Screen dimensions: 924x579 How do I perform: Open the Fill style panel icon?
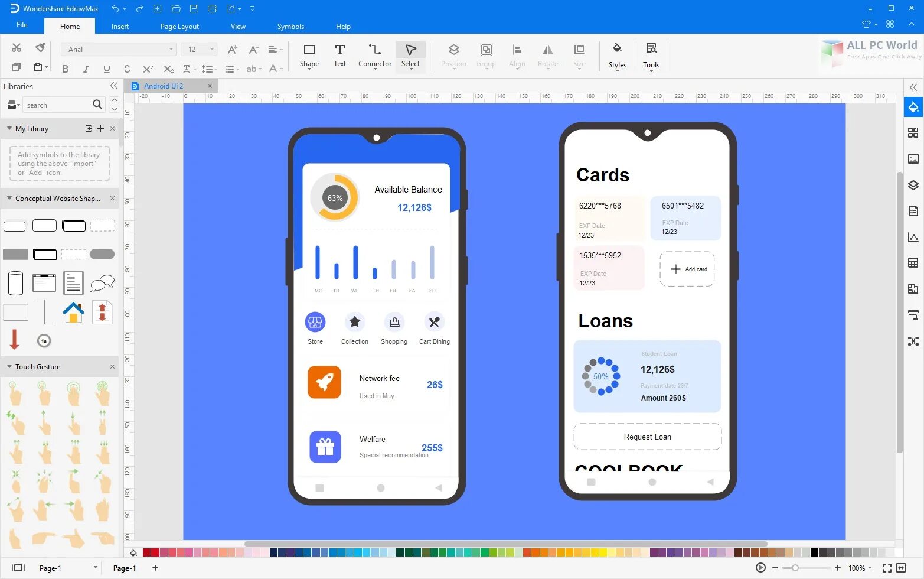pos(913,107)
